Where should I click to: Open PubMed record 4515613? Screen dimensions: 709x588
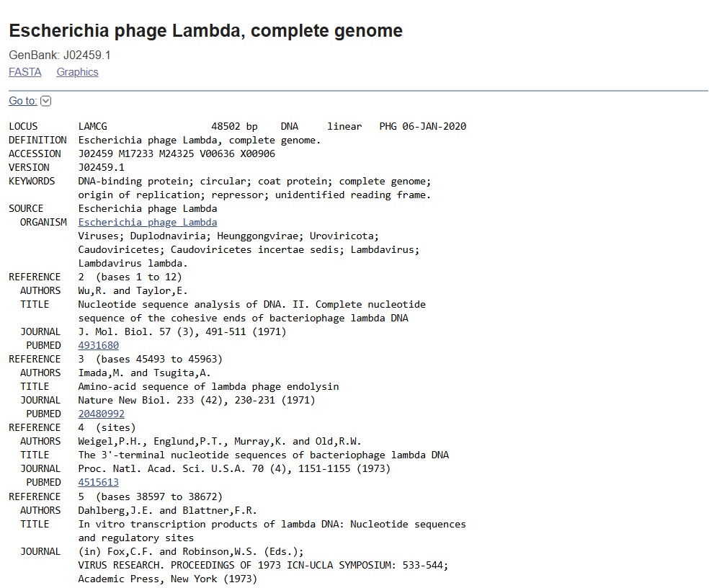tap(98, 483)
